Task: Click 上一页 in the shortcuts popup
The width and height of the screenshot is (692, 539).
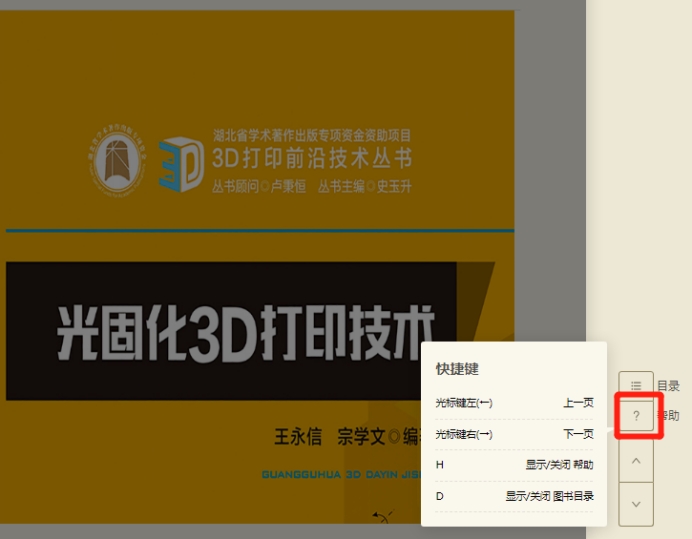Action: pos(578,403)
